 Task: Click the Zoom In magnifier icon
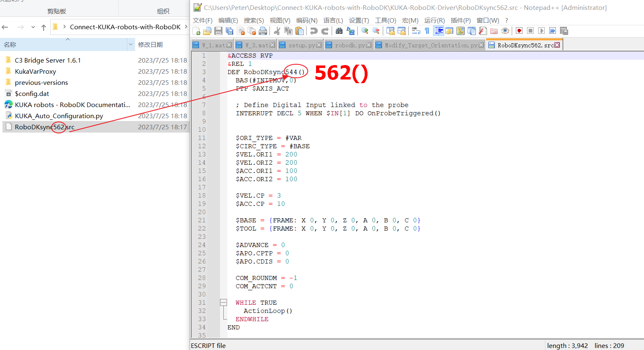(365, 31)
